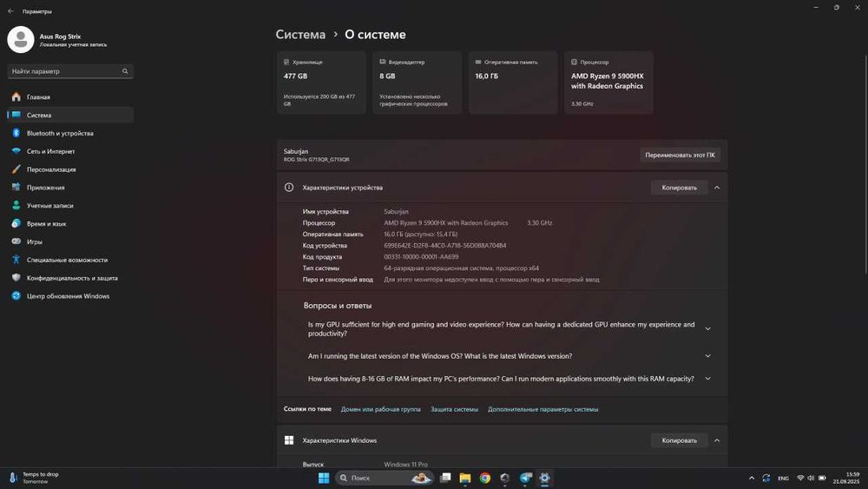Viewport: 868px width, 489px height.
Task: Open Время и язык settings
Action: point(70,224)
